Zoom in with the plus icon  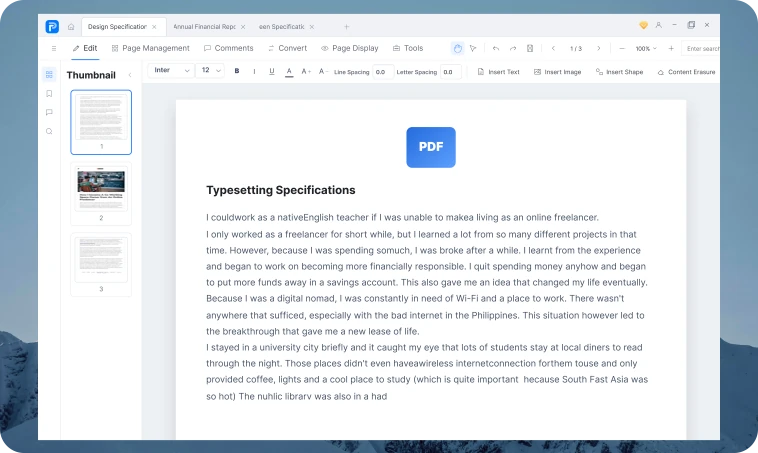[671, 48]
